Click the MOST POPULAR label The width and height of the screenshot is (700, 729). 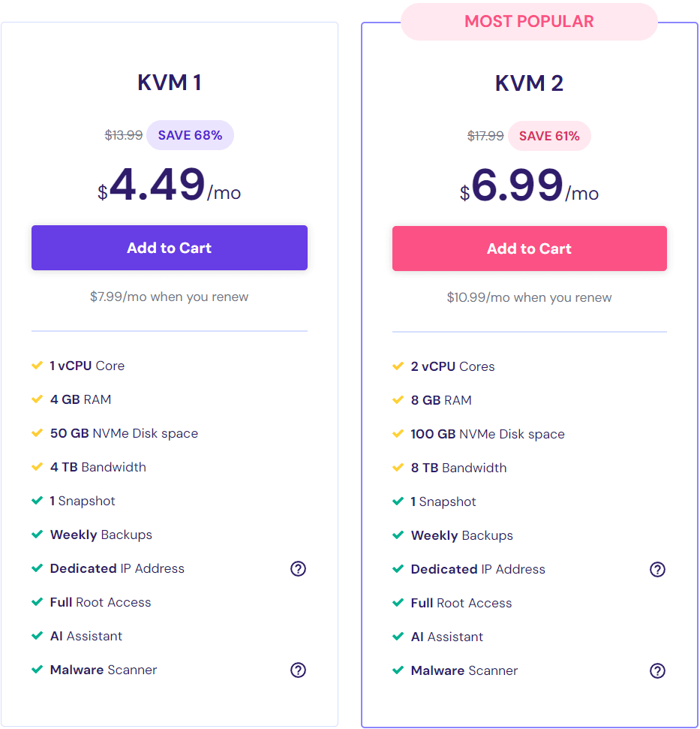(x=529, y=21)
